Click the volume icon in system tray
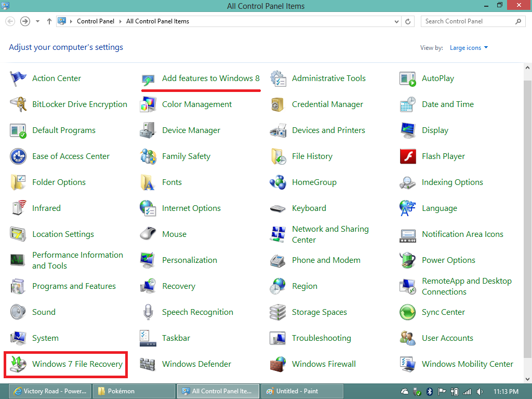The width and height of the screenshot is (532, 399). point(480,391)
